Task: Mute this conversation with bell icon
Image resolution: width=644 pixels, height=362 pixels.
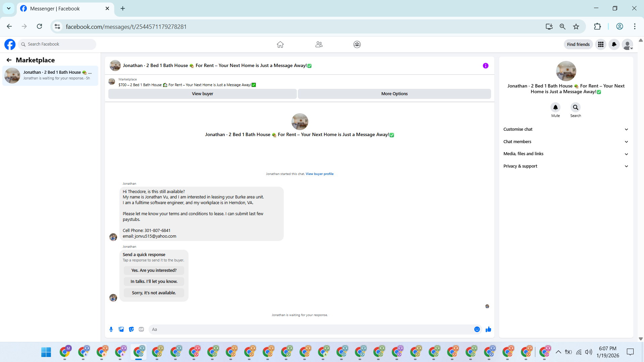Action: coord(555,107)
